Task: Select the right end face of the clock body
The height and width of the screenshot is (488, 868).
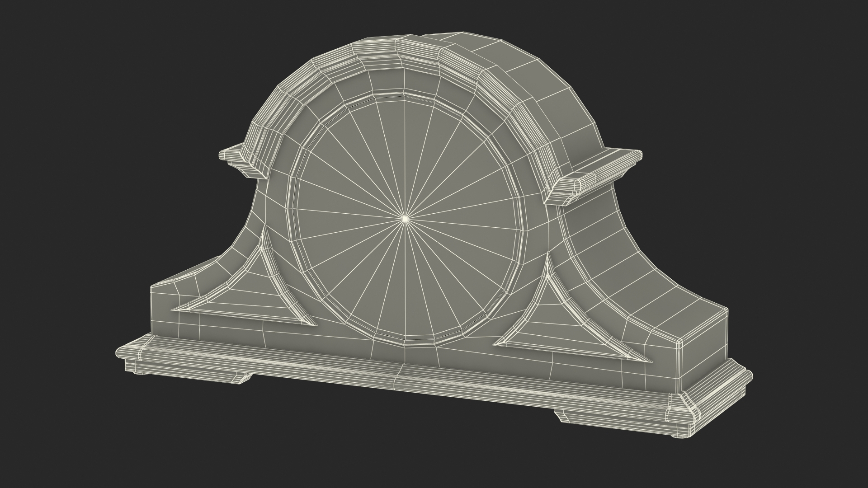Action: click(x=703, y=350)
